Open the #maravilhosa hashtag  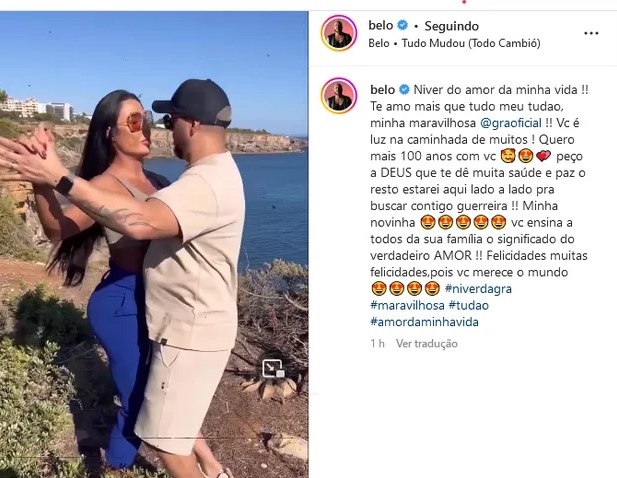pyautogui.click(x=407, y=305)
